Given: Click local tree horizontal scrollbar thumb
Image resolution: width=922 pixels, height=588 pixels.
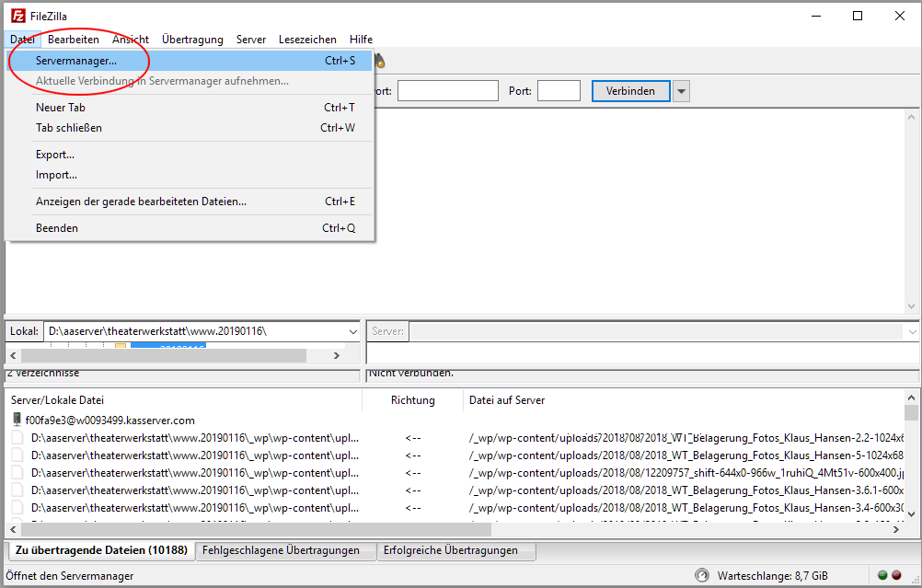Looking at the screenshot, I should [164, 355].
